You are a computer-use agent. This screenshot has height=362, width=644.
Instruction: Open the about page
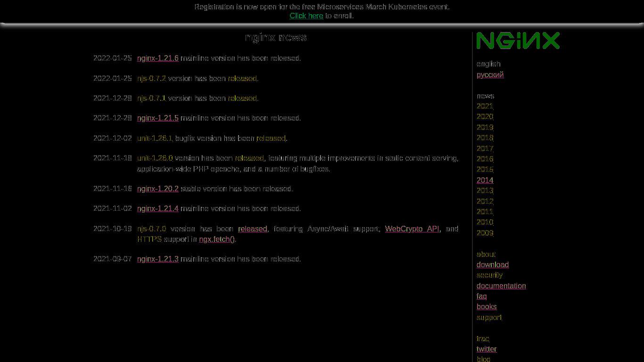pos(486,255)
